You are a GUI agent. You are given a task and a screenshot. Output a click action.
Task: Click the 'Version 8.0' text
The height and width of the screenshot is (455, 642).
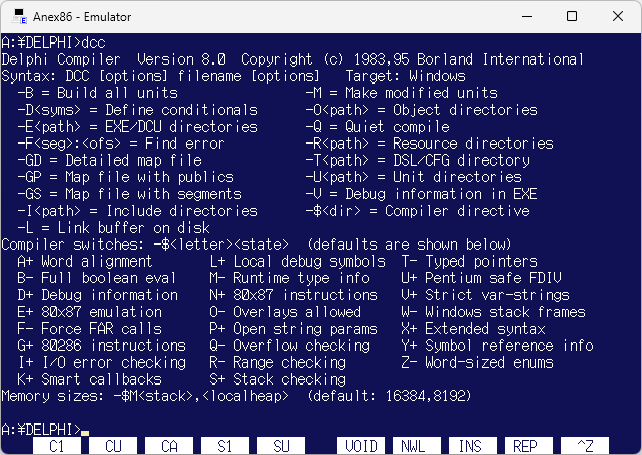pyautogui.click(x=181, y=60)
